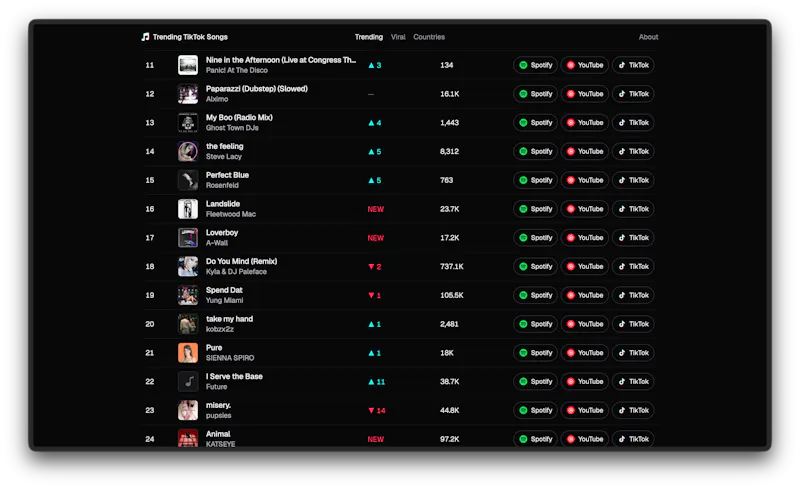Click the take my hand album cover

pos(188,324)
